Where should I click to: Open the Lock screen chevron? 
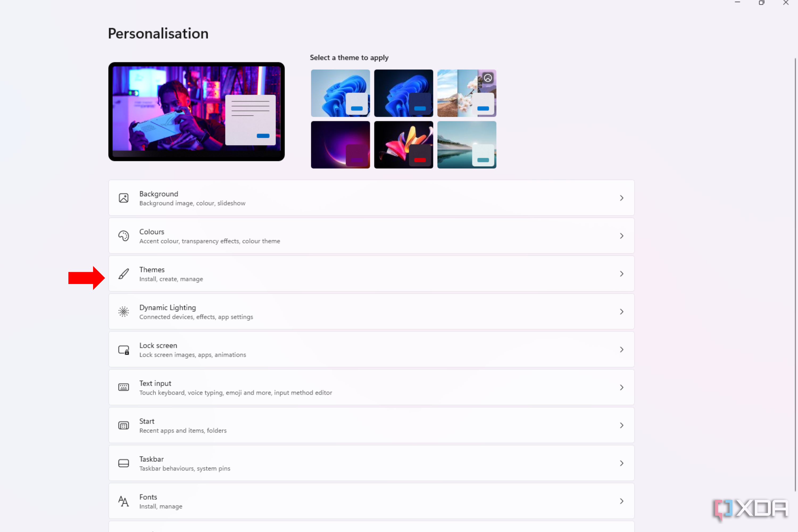pyautogui.click(x=622, y=350)
